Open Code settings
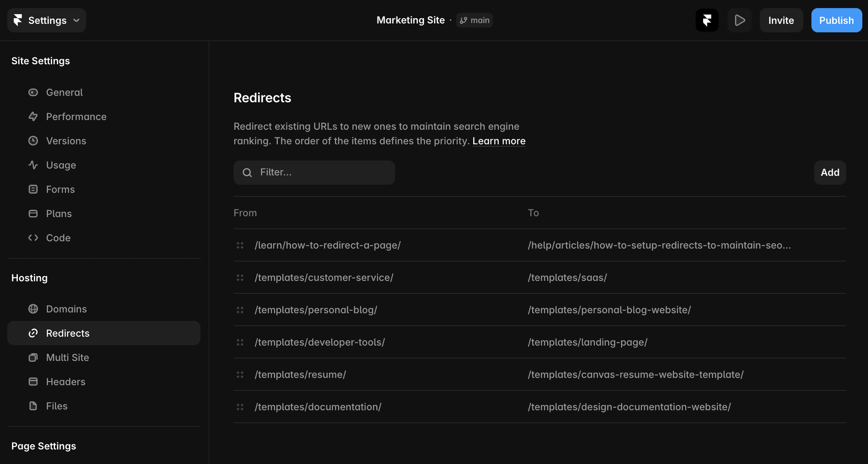The width and height of the screenshot is (868, 464). [104, 238]
